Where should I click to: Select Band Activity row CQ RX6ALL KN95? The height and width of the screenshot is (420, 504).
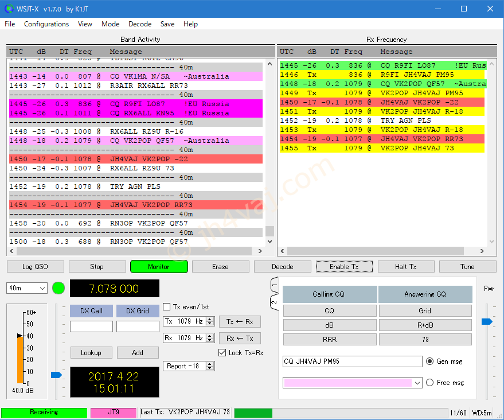point(136,113)
